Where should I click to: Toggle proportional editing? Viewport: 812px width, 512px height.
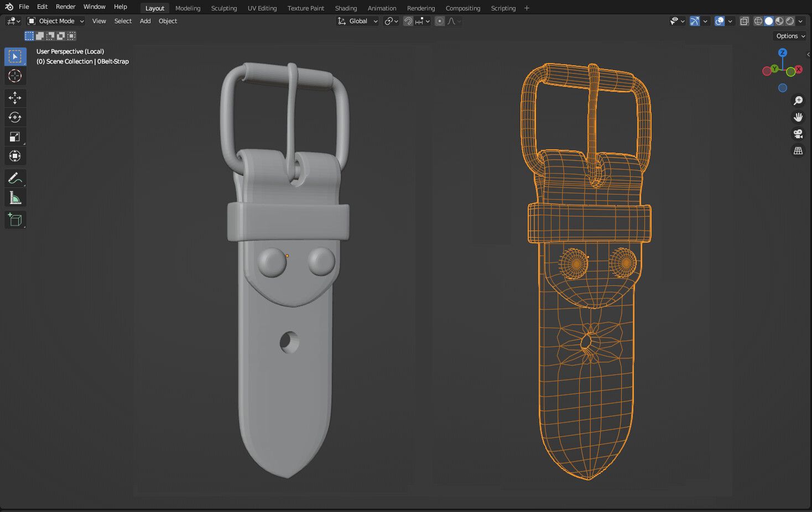tap(440, 21)
